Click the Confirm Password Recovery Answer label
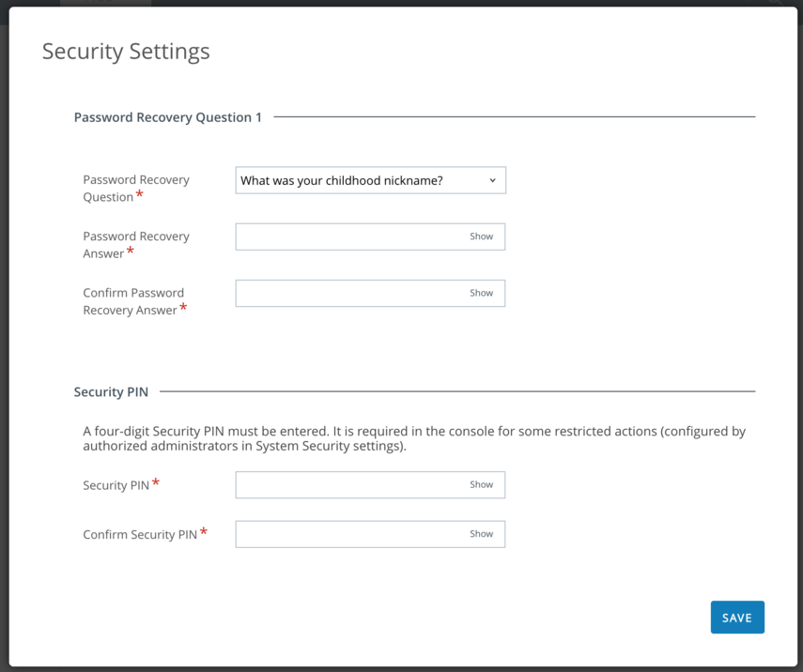The height and width of the screenshot is (672, 803). [133, 301]
